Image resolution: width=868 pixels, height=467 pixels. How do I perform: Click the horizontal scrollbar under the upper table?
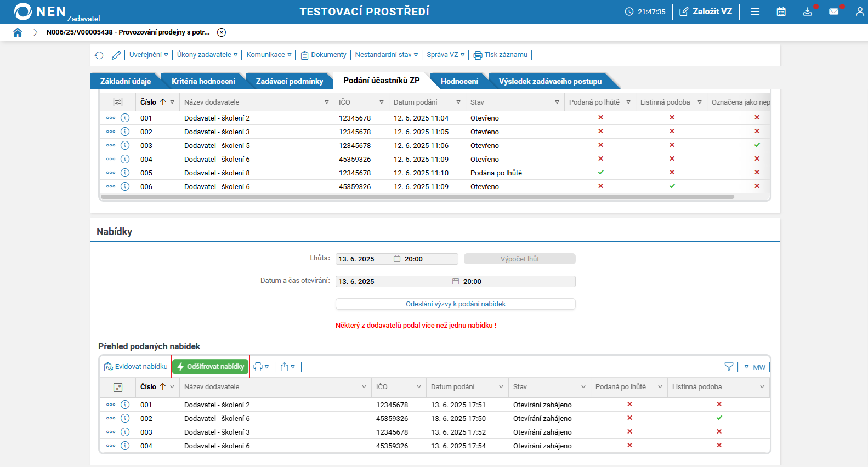[x=417, y=197]
